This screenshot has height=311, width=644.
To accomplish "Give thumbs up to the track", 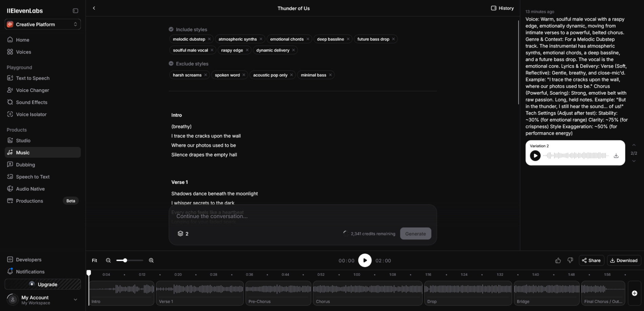I will click(558, 260).
